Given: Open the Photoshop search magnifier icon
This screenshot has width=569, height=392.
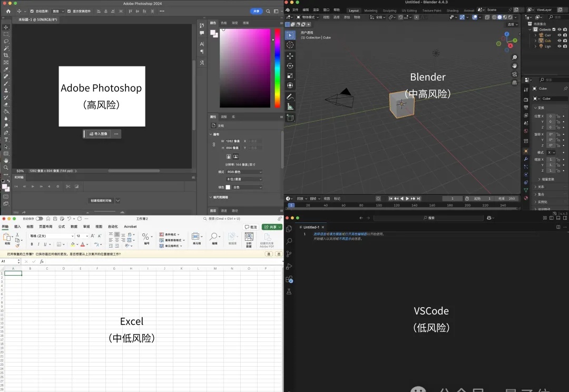Looking at the screenshot, I should point(268,11).
